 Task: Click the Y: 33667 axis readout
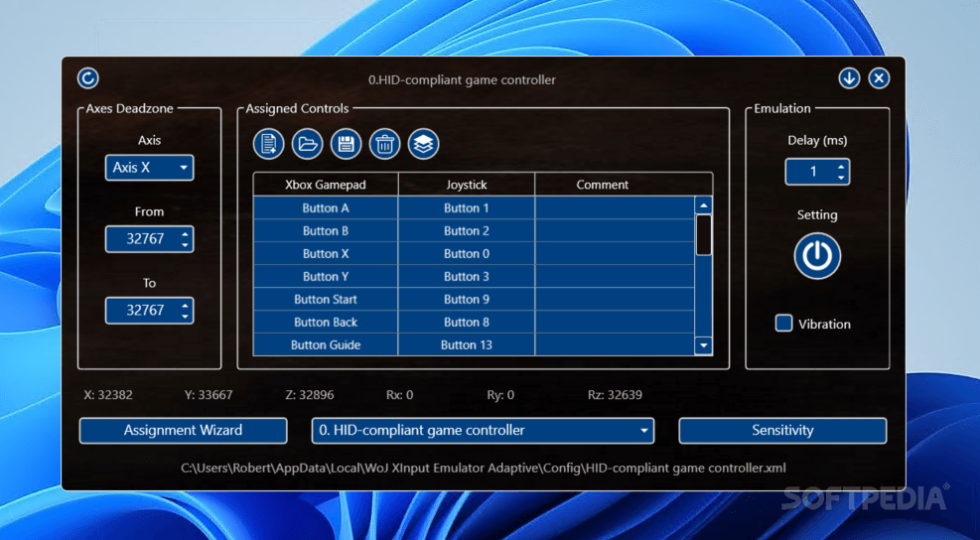[209, 395]
